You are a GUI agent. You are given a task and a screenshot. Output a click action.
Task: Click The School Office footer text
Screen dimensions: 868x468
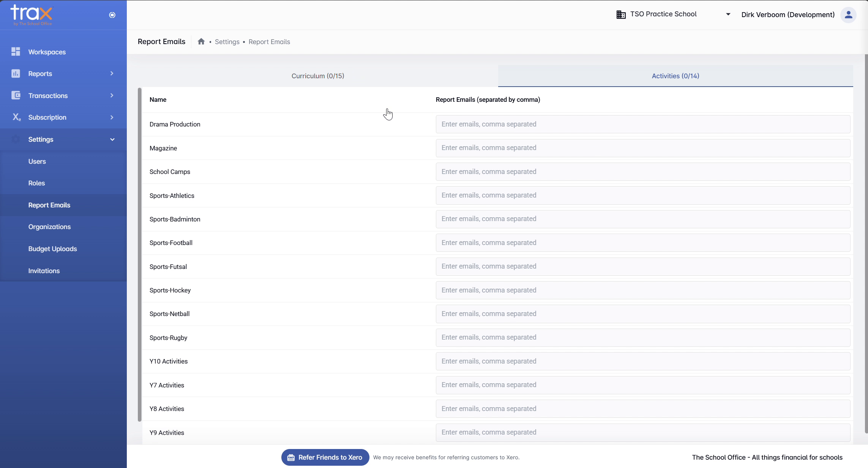click(767, 457)
